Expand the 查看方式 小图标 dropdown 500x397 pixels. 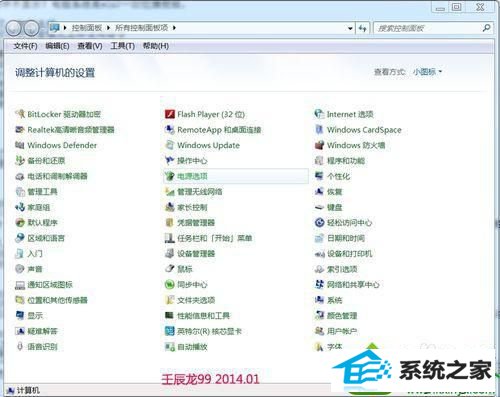pyautogui.click(x=427, y=72)
